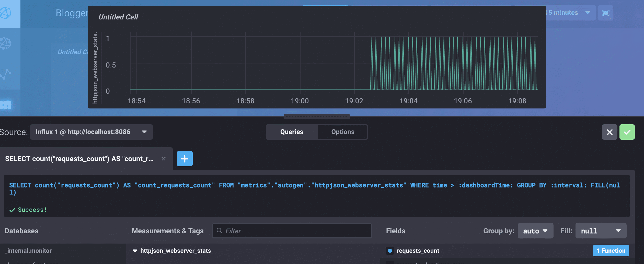The image size is (644, 264).
Task: Close the SELECT count query tab
Action: tap(164, 159)
